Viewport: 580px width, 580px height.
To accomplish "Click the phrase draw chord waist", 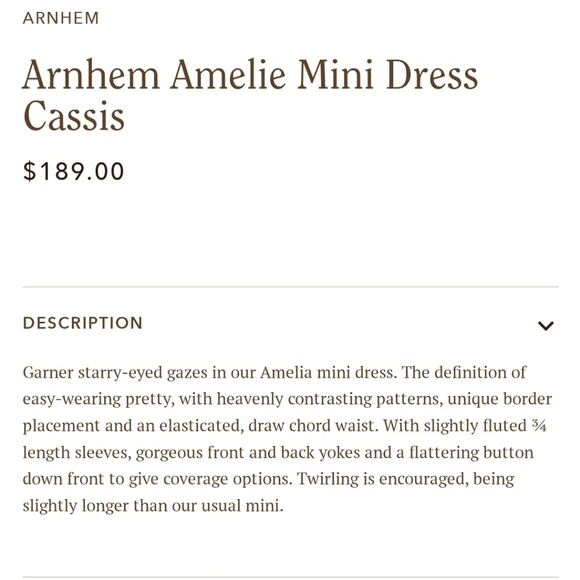I will (x=311, y=426).
